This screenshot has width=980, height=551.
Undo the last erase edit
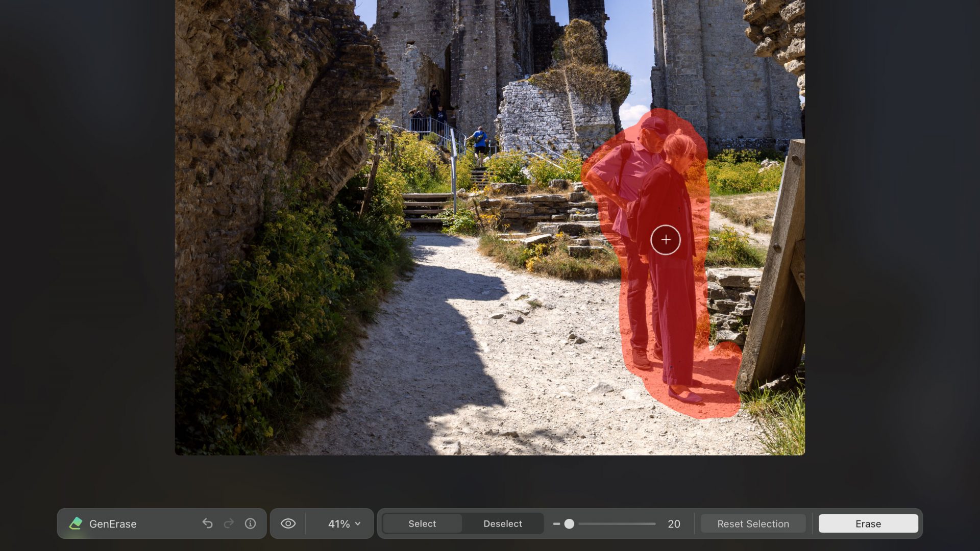pyautogui.click(x=207, y=523)
